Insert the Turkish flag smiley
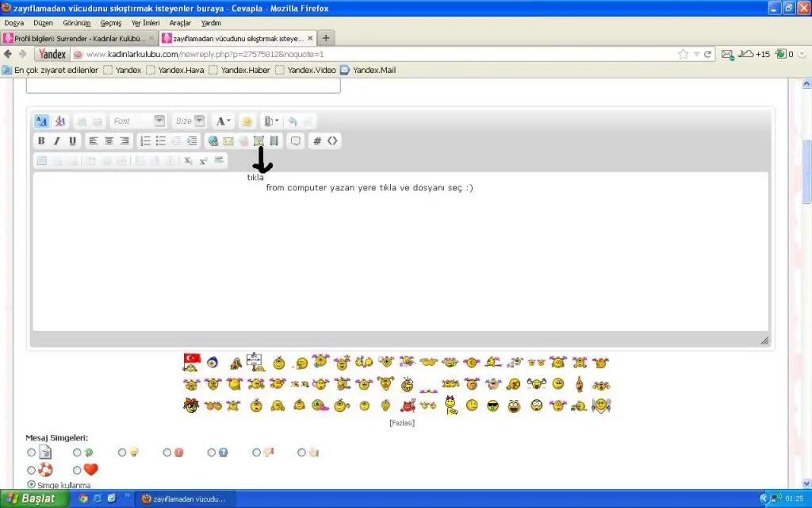Viewport: 812px width, 508px height. coord(192,362)
